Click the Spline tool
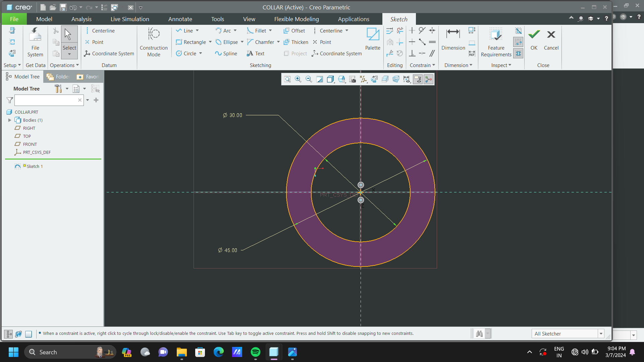Viewport: 644px width, 362px height. (x=226, y=53)
